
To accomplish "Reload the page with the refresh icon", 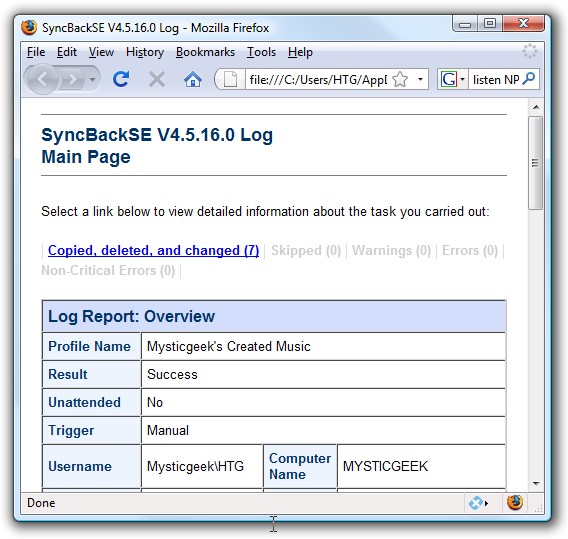I will 121,79.
